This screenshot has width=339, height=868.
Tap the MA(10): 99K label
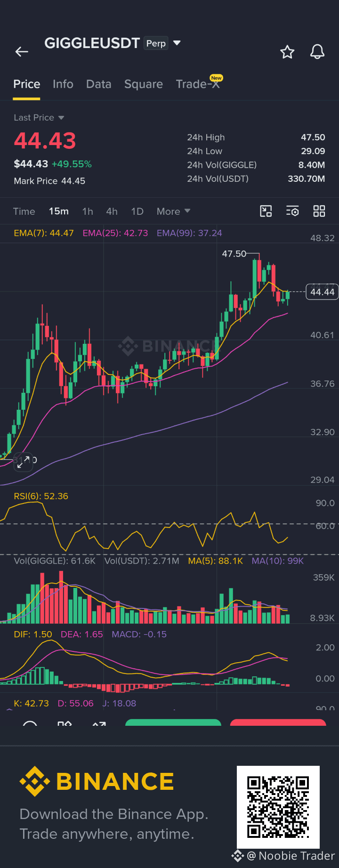coord(278,561)
